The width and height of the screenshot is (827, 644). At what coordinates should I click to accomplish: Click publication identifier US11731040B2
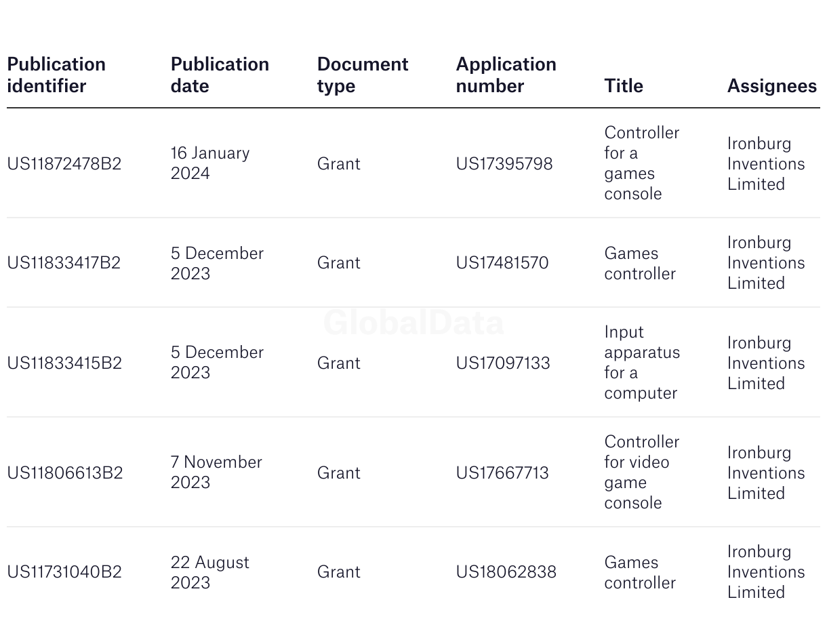point(64,572)
